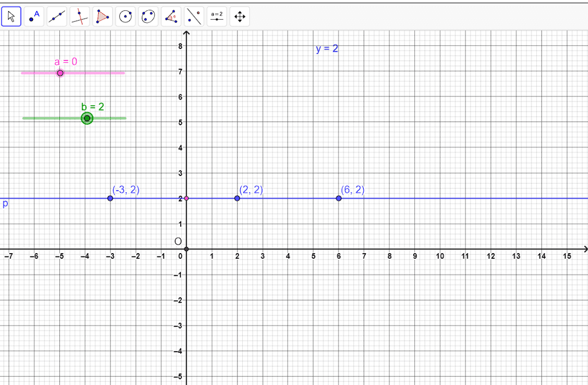588x385 pixels.
Task: Select the Circle with center tool
Action: [x=126, y=17]
